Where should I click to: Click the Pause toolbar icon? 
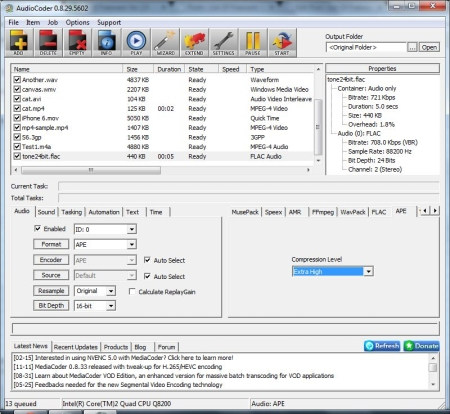click(x=253, y=43)
